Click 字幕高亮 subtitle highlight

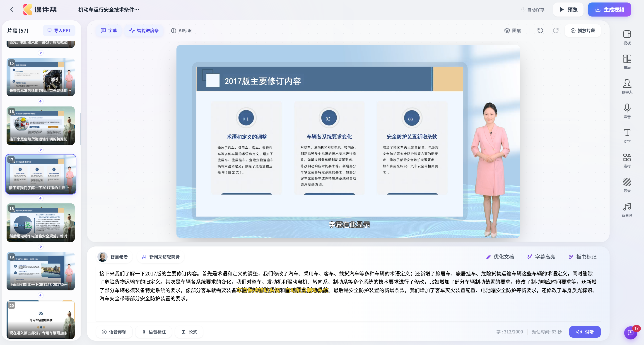(x=541, y=257)
